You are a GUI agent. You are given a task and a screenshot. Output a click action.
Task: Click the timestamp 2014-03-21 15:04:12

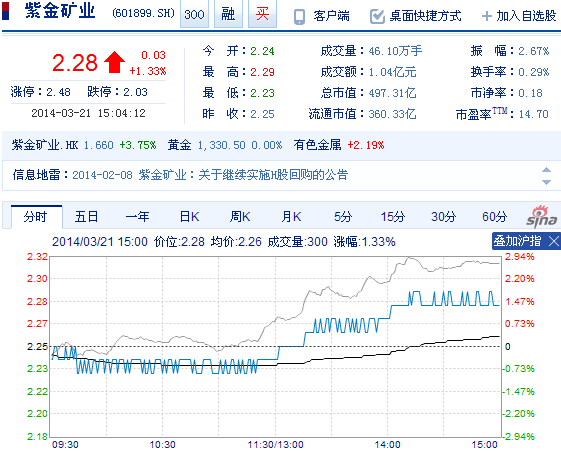[x=88, y=113]
